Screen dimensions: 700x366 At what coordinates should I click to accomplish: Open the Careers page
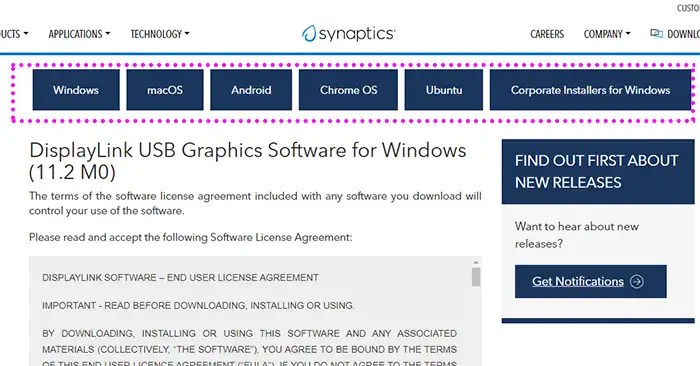(x=547, y=34)
